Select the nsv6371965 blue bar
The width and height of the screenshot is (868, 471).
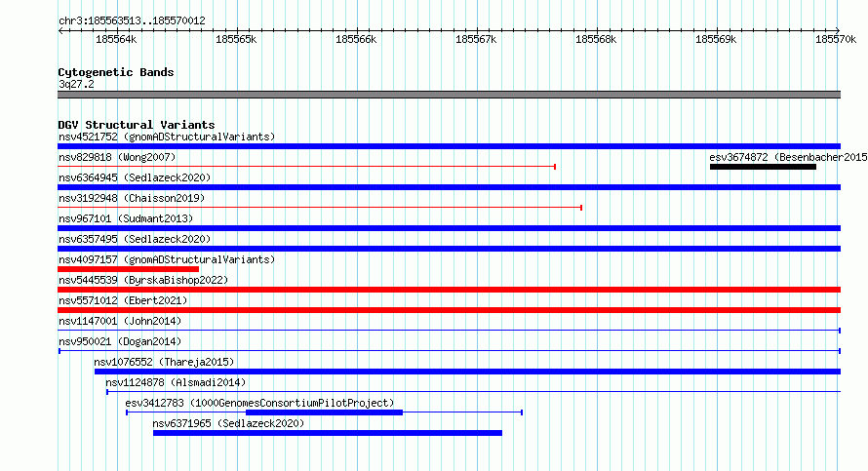coord(328,433)
